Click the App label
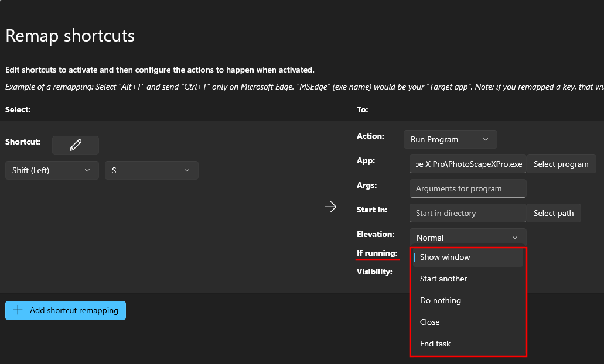604x364 pixels. [x=366, y=160]
